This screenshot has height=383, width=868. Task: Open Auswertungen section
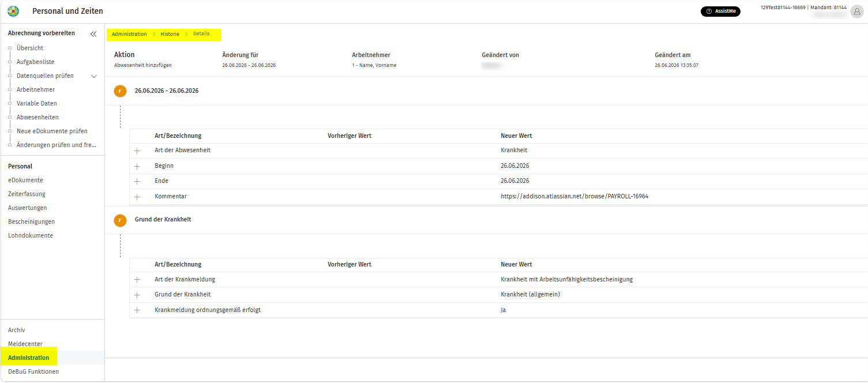click(x=28, y=208)
